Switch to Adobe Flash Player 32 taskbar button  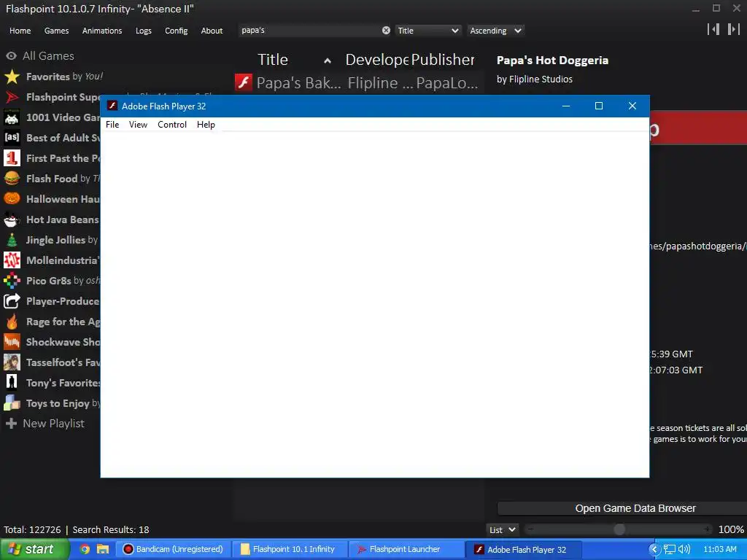click(523, 549)
